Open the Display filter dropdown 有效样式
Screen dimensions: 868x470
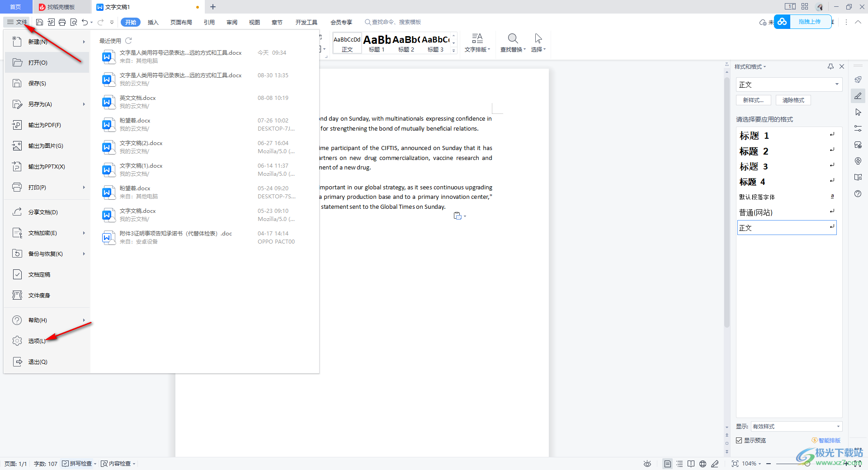click(x=797, y=426)
